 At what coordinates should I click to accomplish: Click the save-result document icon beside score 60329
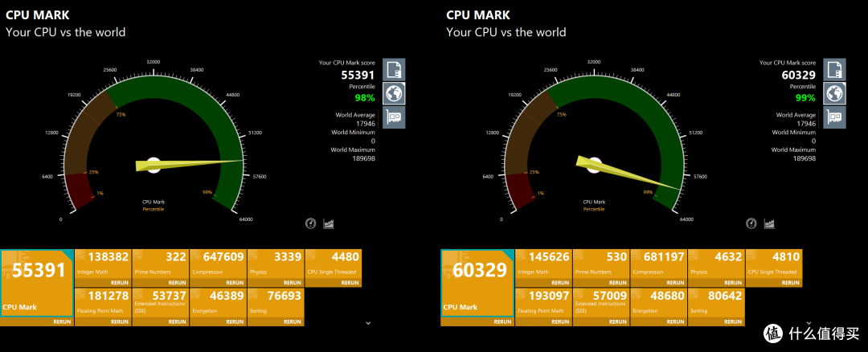[835, 70]
